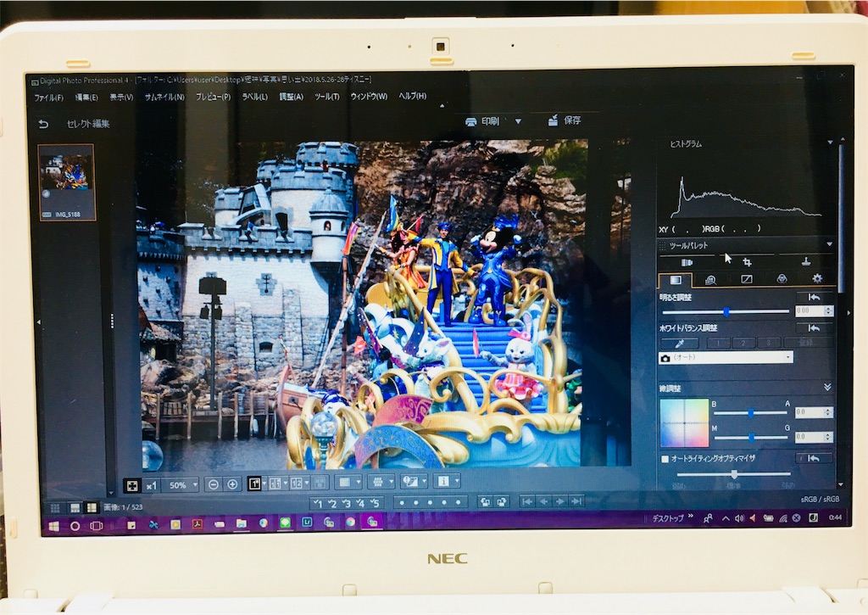This screenshot has height=615, width=868.
Task: Expand the 微調整 fine-tune section chevron
Action: pyautogui.click(x=827, y=388)
